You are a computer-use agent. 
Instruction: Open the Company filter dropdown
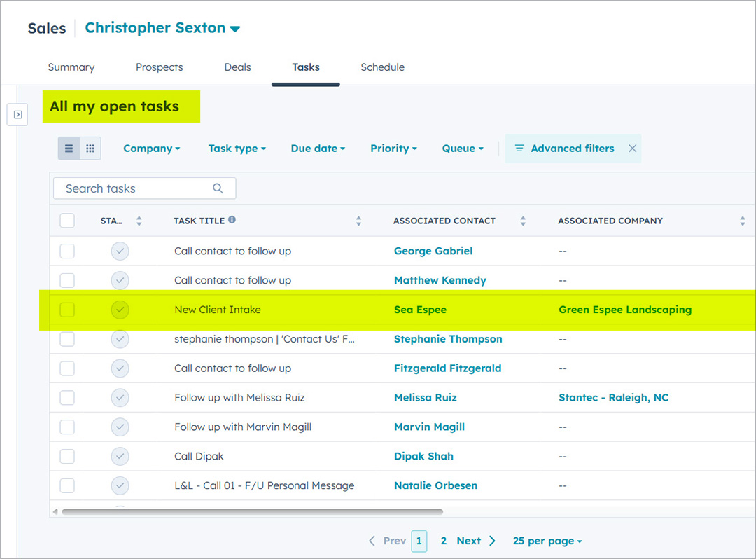(151, 149)
